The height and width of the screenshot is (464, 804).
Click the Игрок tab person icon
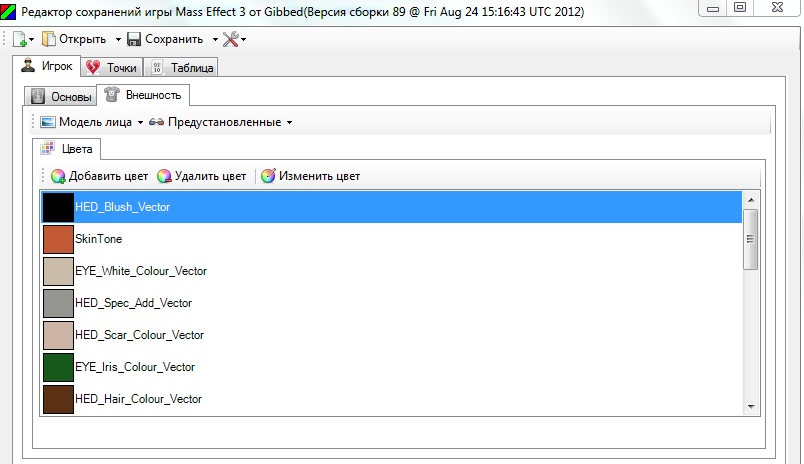pos(28,66)
